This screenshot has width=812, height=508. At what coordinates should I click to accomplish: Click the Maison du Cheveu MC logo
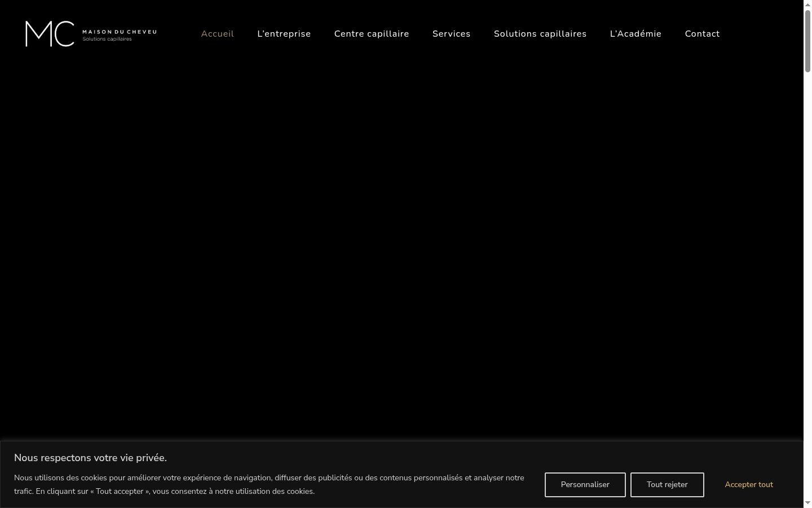point(91,34)
